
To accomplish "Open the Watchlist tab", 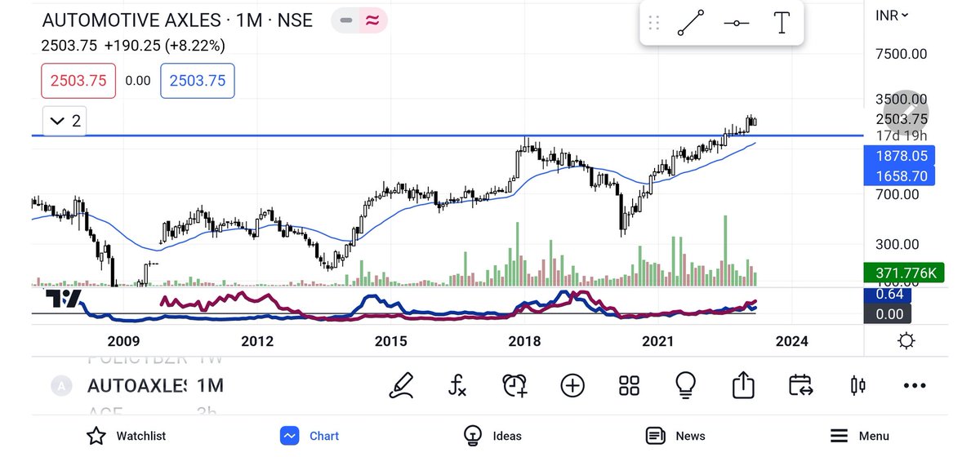I will click(x=126, y=436).
